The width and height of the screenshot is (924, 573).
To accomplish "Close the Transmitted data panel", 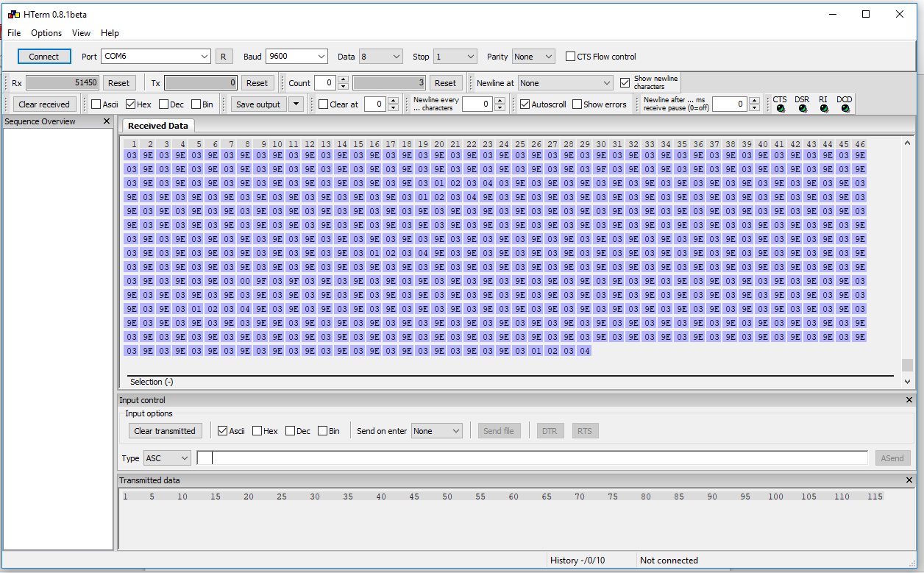I will coord(909,480).
